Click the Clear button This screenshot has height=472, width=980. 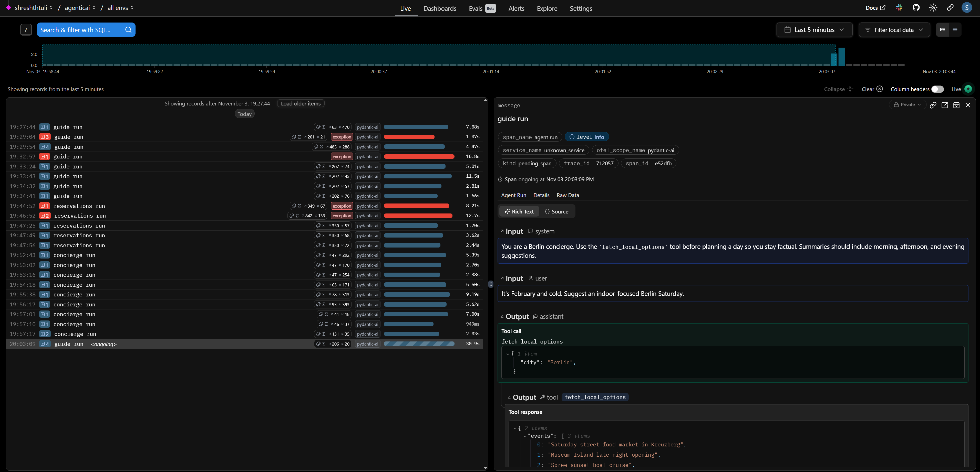tap(872, 89)
